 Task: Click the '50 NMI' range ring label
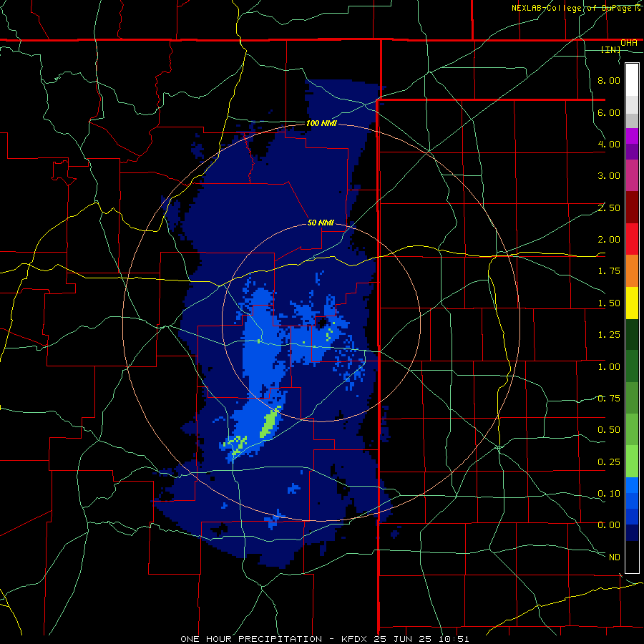click(321, 223)
